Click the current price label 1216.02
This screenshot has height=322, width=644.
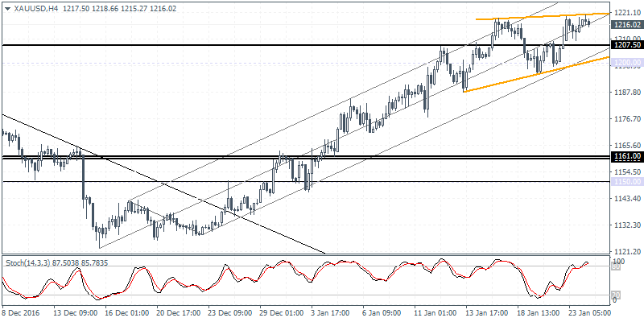tap(627, 24)
